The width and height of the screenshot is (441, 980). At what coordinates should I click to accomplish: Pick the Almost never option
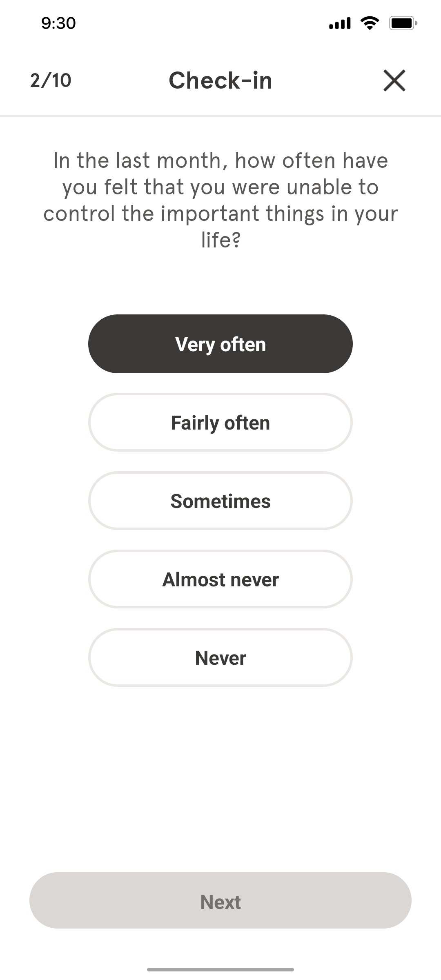click(220, 579)
